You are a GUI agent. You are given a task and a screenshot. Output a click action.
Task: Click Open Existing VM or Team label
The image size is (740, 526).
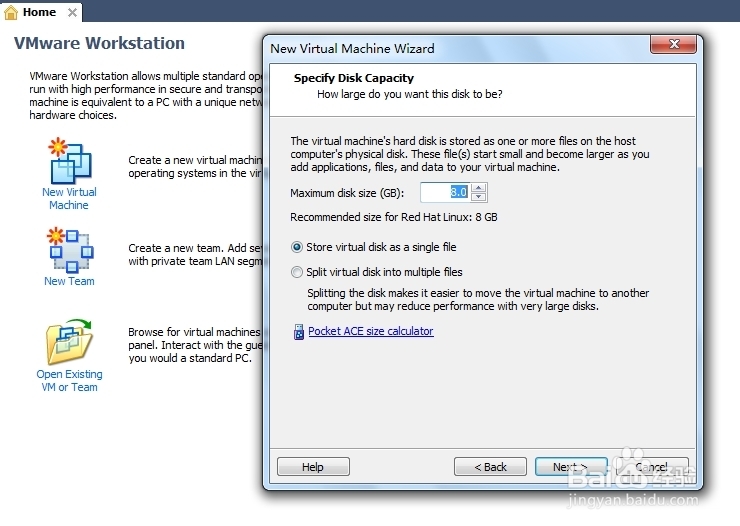point(69,381)
